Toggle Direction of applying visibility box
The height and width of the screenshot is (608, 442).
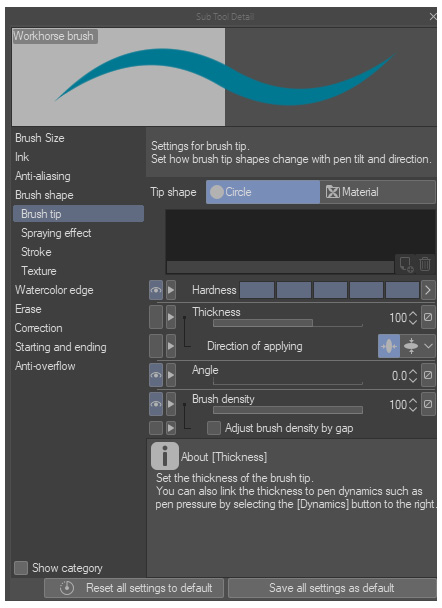click(x=156, y=346)
